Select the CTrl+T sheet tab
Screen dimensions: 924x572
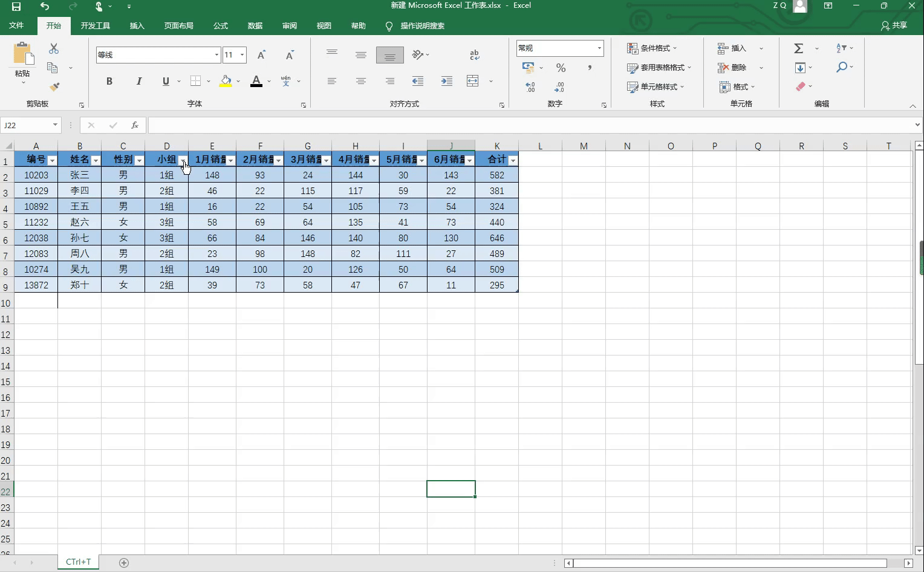coord(79,562)
